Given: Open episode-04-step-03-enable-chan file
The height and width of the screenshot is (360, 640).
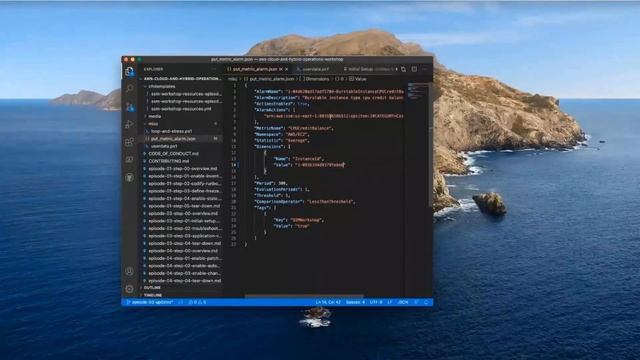Looking at the screenshot, I should (184, 273).
